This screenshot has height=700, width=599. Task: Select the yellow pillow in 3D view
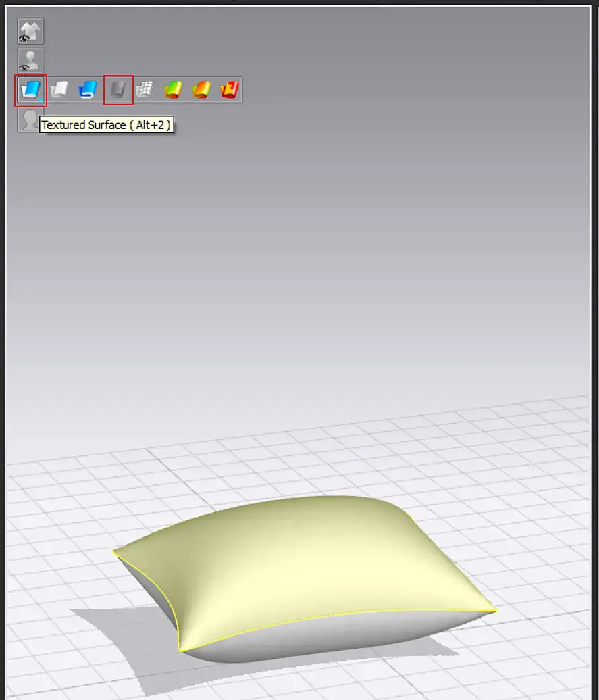tap(305, 576)
